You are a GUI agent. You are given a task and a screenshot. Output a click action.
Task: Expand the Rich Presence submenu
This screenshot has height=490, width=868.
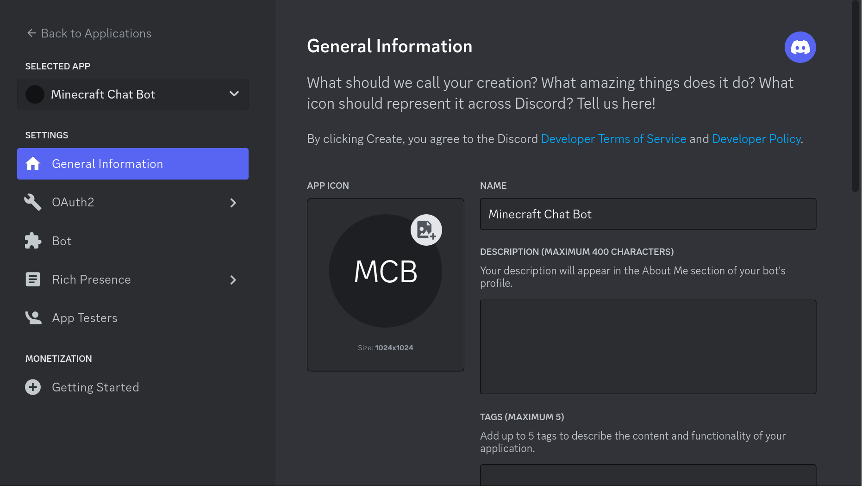tap(233, 280)
